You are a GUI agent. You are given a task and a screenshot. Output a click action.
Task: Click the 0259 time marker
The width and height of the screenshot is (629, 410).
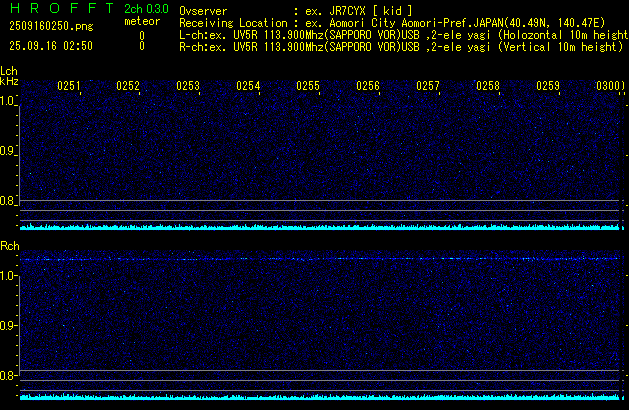[x=548, y=86]
